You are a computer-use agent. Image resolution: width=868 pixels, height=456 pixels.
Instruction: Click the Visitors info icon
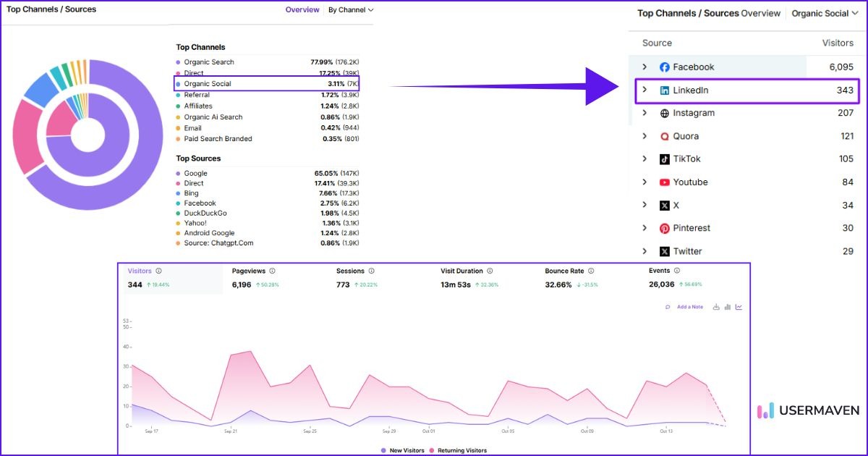[158, 271]
